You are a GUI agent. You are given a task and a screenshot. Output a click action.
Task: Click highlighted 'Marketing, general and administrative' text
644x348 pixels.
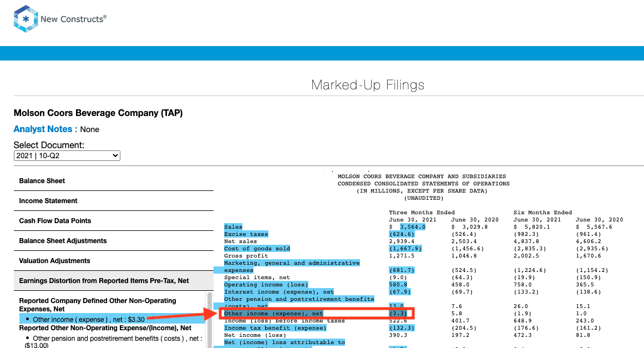[292, 263]
